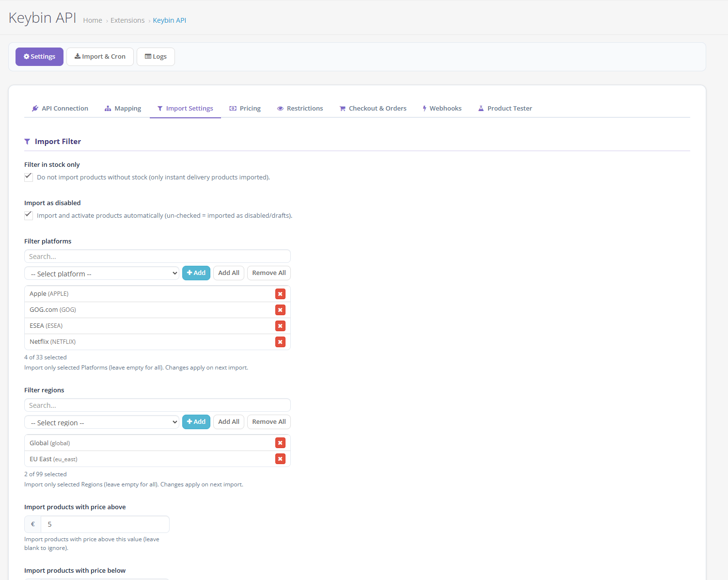Remove Global region from filter list
728x580 pixels.
pos(280,443)
